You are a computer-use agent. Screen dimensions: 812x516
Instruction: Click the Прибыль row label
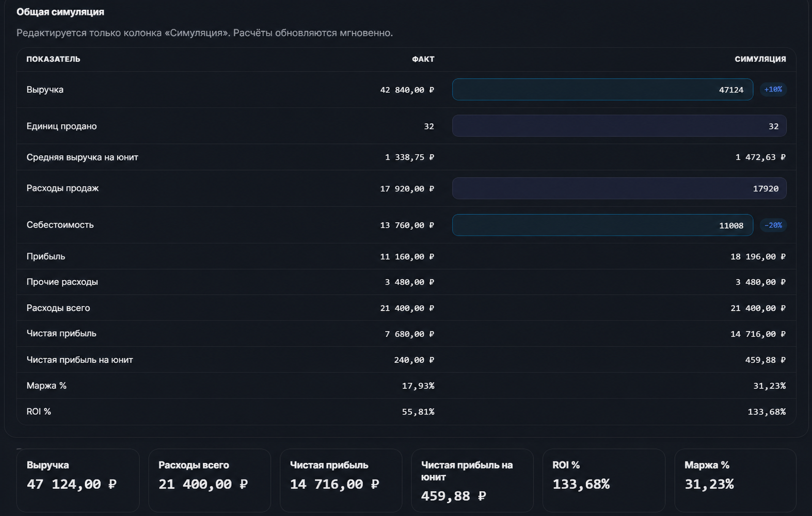45,256
